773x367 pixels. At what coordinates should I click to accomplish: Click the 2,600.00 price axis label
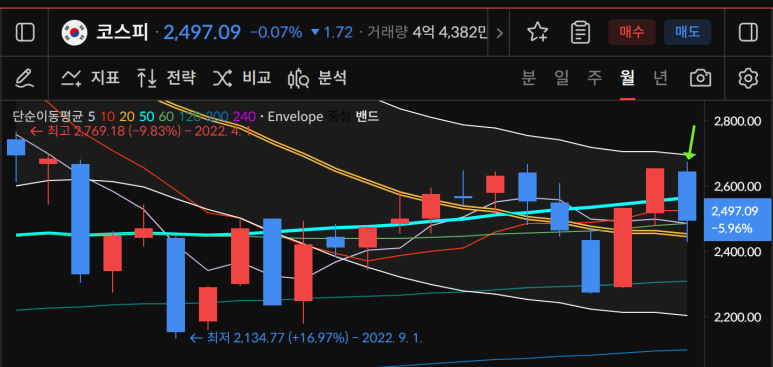pos(738,186)
